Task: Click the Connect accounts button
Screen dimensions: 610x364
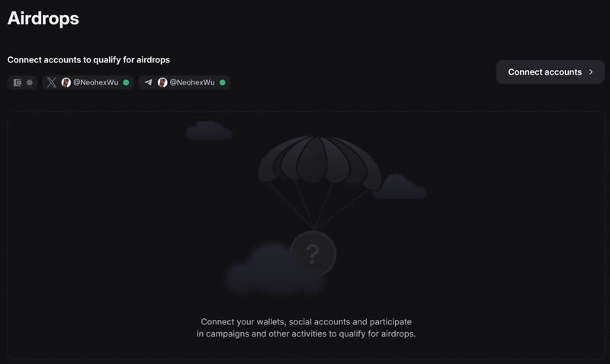Action: (550, 72)
